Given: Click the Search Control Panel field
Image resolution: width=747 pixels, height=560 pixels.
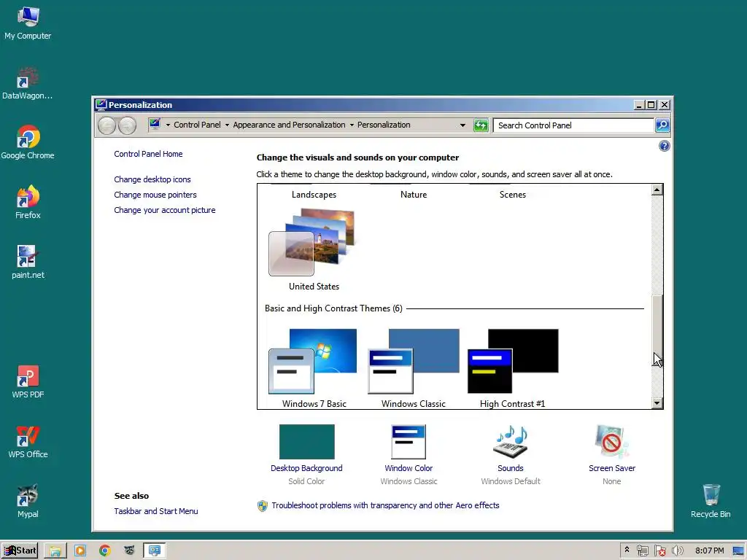Looking at the screenshot, I should (x=573, y=125).
